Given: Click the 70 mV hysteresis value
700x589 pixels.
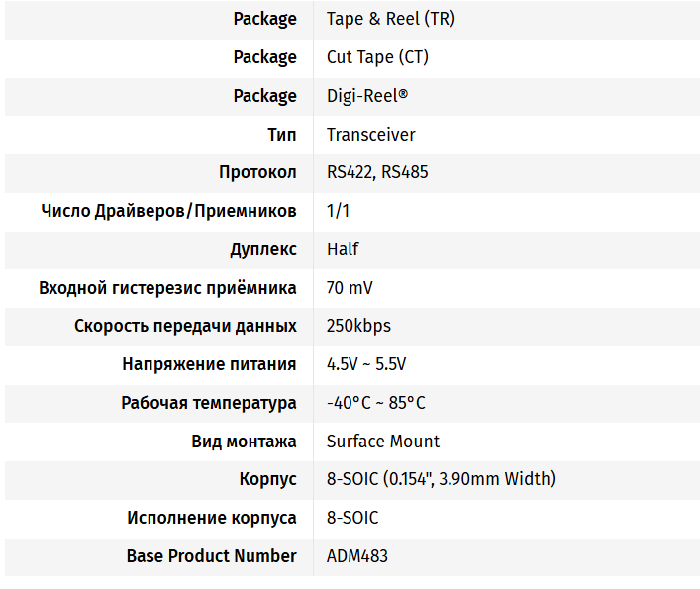Looking at the screenshot, I should 350,288.
